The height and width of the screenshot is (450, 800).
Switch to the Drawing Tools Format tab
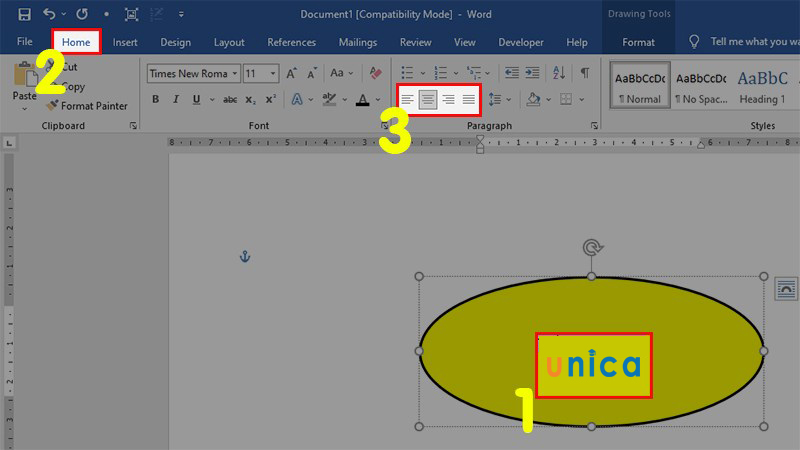point(638,42)
